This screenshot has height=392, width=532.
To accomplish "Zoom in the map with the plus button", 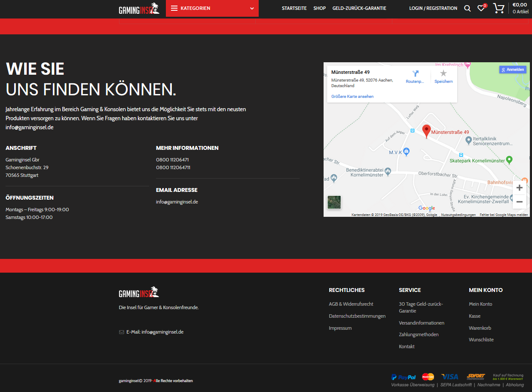I will [520, 188].
